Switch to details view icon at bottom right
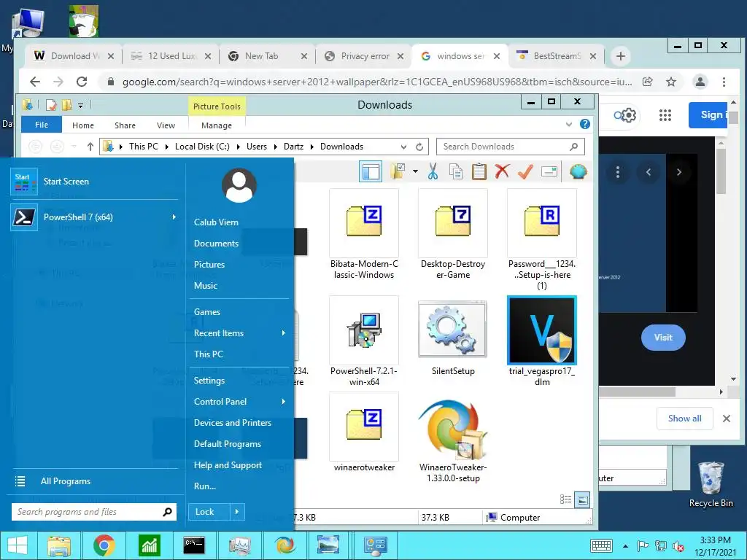Screen dimensions: 747x560 [565, 499]
